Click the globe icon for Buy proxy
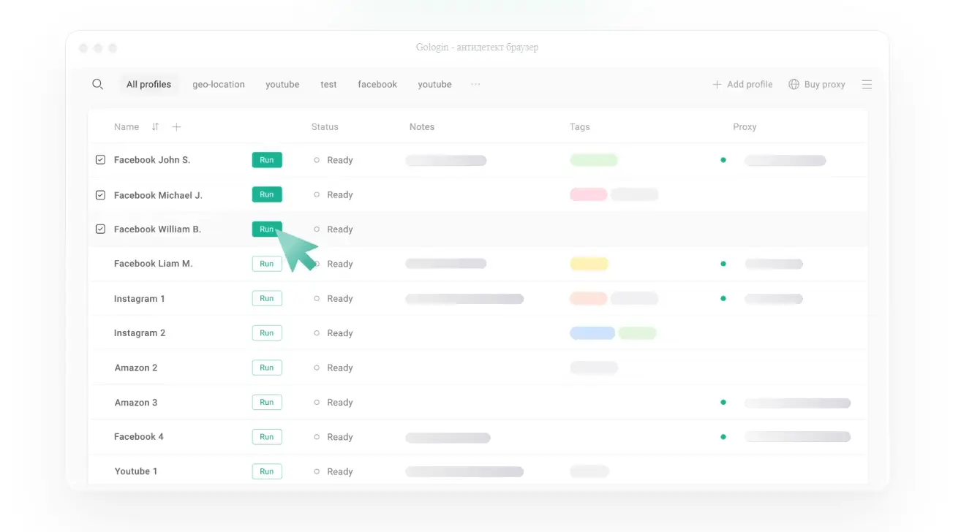The image size is (980, 532). coord(794,84)
